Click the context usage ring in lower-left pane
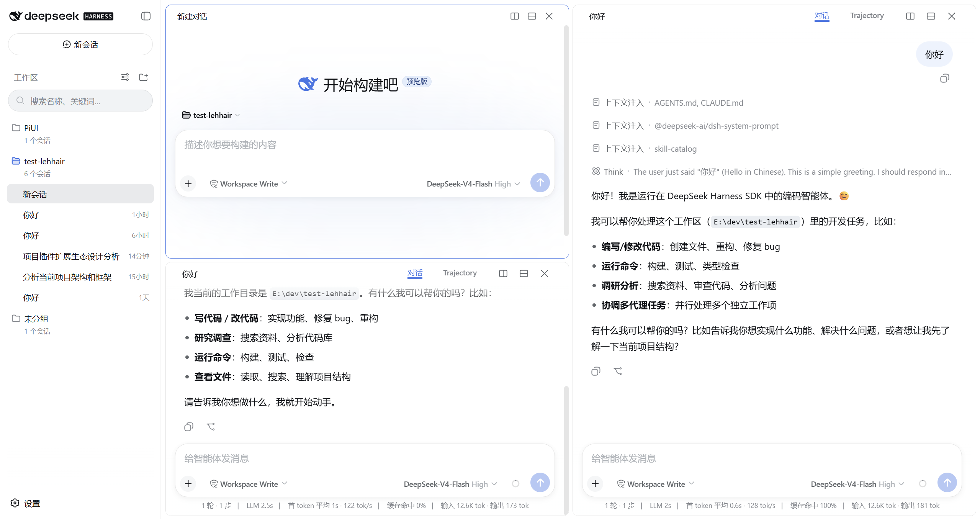Viewport: 980px width, 519px height. coord(515,484)
